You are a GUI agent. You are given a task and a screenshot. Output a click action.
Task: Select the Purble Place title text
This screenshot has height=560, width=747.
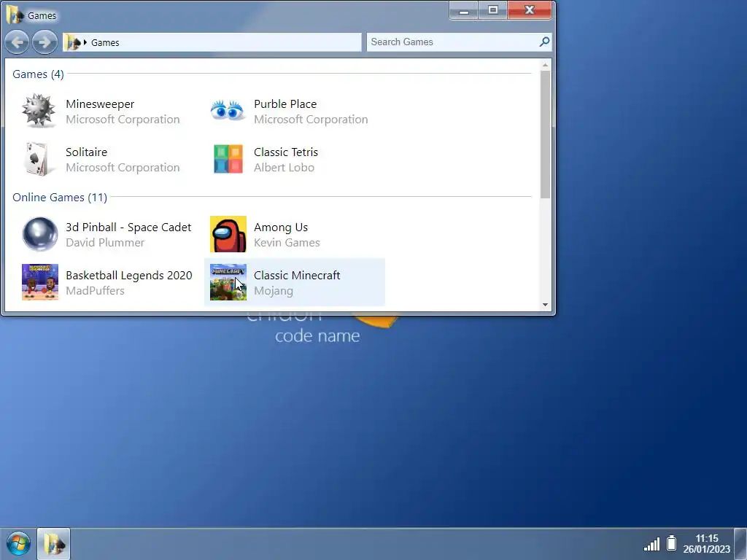[285, 104]
